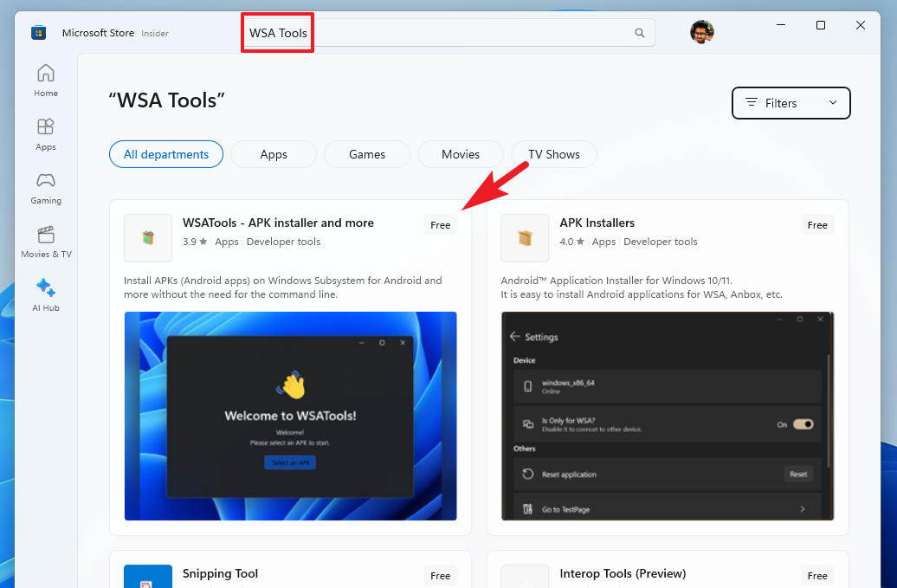Minimize the Microsoft Store window
The height and width of the screenshot is (588, 897).
pos(781,25)
